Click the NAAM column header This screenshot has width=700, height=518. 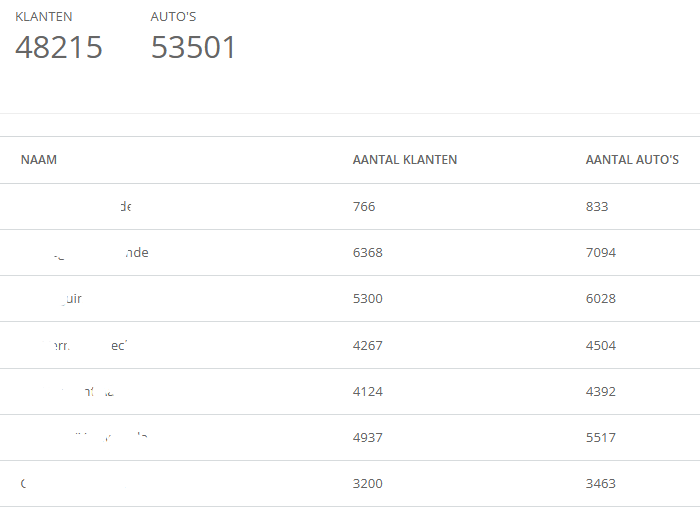pos(39,160)
